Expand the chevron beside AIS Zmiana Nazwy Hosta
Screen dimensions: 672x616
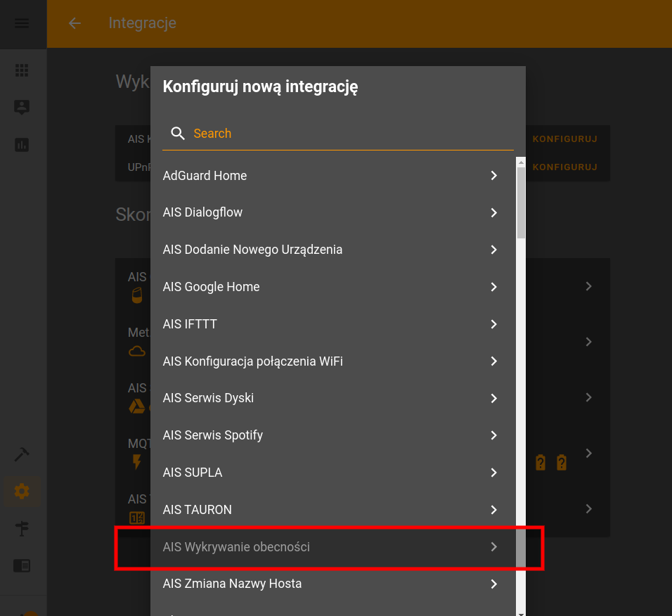point(493,584)
